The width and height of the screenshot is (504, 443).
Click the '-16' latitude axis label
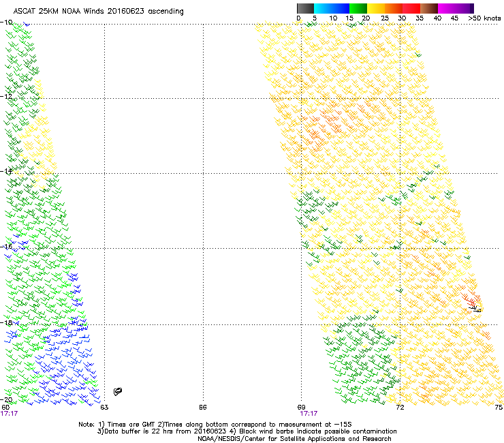[x=6, y=247]
